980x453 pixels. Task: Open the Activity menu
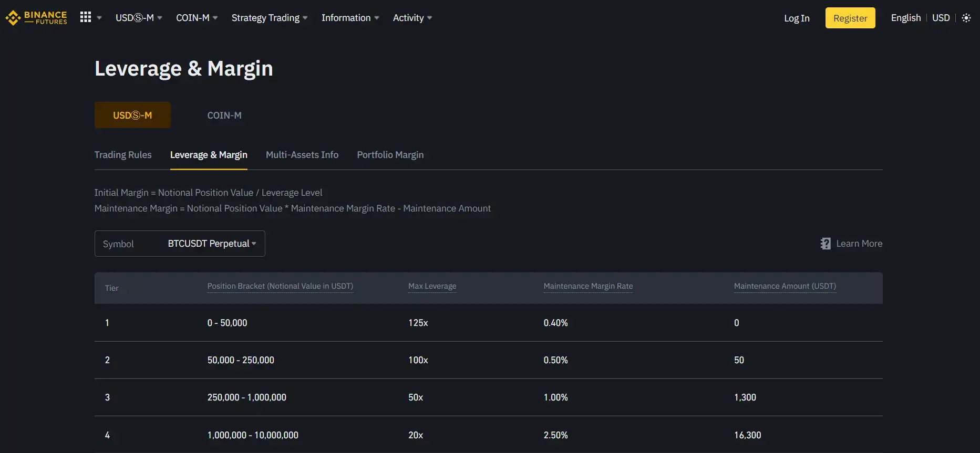pyautogui.click(x=412, y=18)
